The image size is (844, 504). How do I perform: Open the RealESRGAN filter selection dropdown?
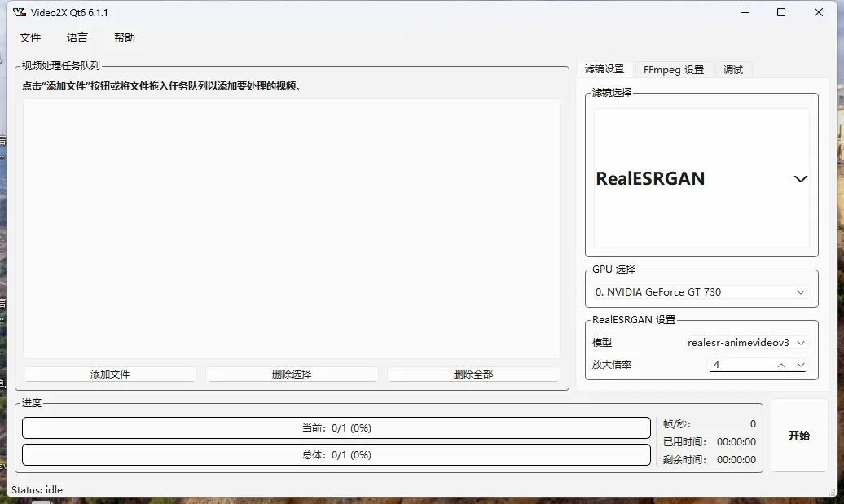[701, 178]
